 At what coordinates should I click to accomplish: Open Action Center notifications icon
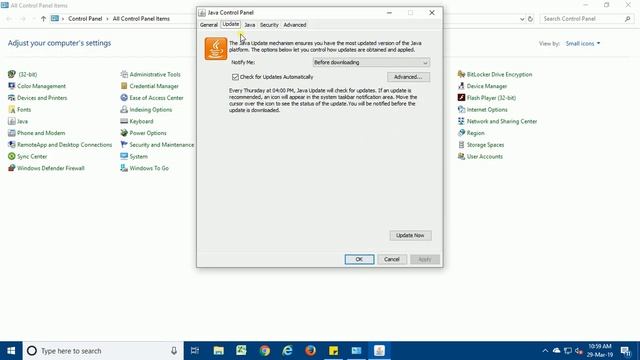pos(625,351)
